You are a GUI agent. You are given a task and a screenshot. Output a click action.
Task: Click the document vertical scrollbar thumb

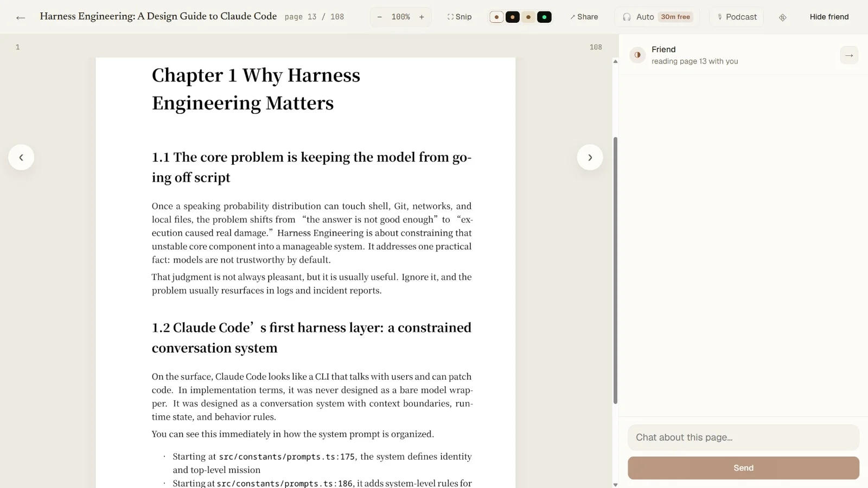point(615,270)
